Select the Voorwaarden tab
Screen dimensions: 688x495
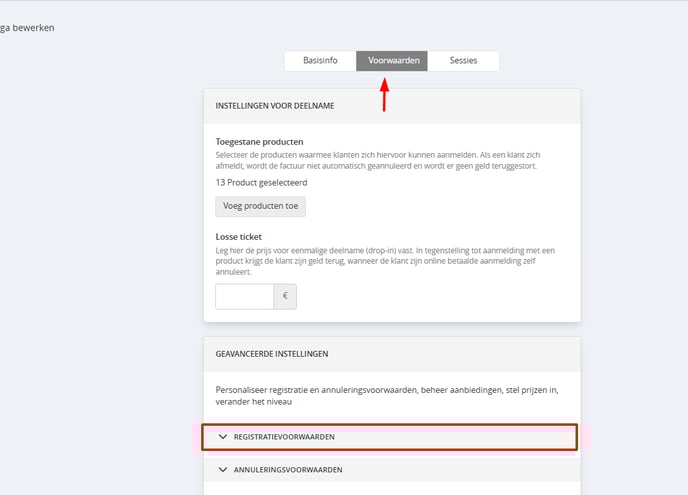click(x=392, y=61)
